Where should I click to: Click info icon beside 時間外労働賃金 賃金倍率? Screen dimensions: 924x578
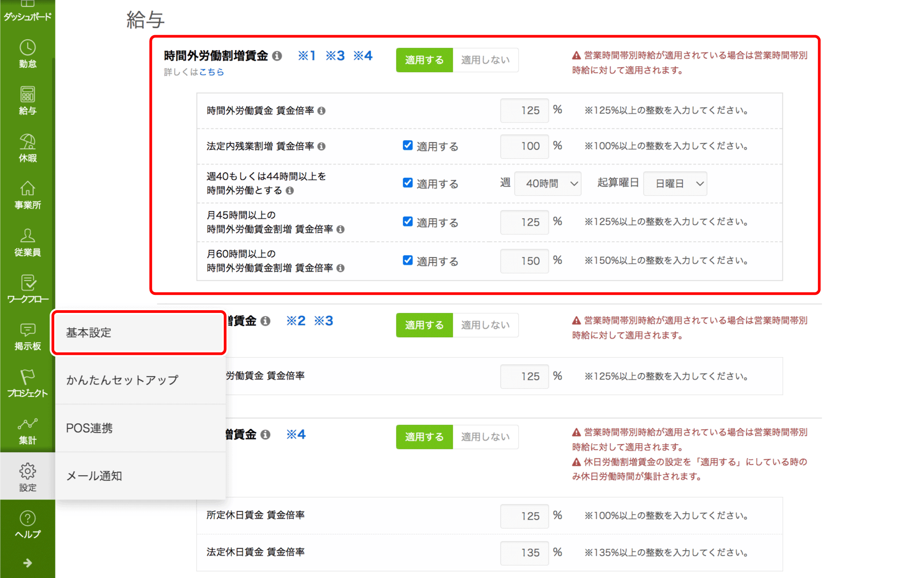click(322, 110)
